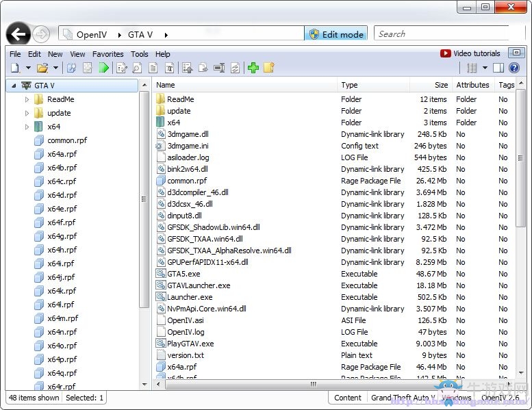Click the Back navigation arrow
This screenshot has width=532, height=410.
[18, 34]
